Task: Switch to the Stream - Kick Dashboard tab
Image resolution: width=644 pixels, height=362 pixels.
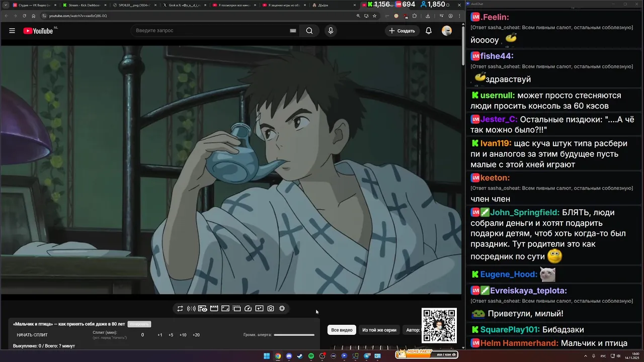Action: (x=84, y=5)
